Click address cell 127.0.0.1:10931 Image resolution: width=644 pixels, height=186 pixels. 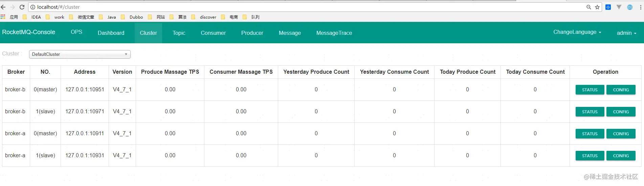pos(85,156)
